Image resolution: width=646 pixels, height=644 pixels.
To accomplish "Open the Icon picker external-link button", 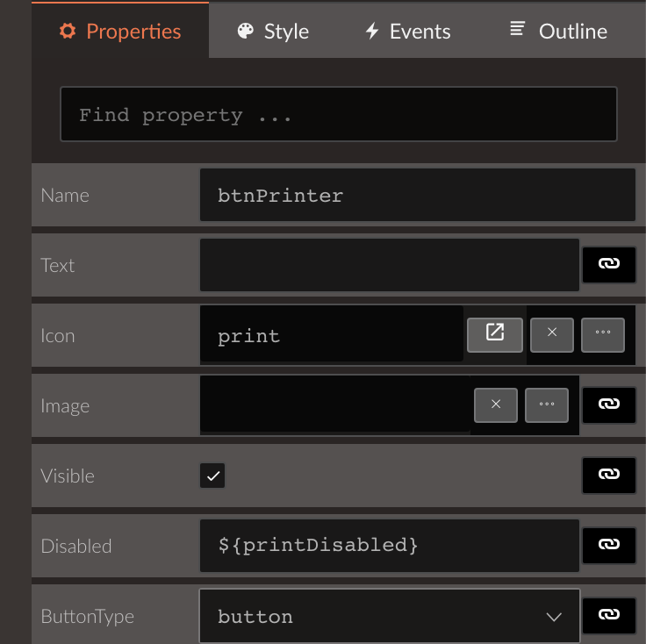I will pyautogui.click(x=495, y=333).
